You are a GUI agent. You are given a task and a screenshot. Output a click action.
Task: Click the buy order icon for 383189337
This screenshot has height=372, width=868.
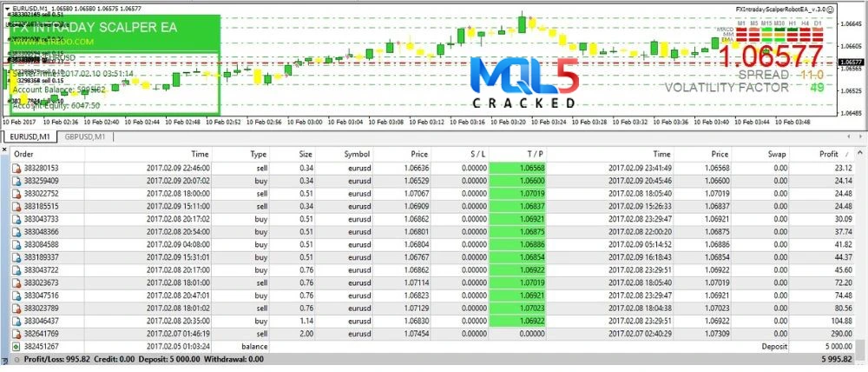click(16, 257)
